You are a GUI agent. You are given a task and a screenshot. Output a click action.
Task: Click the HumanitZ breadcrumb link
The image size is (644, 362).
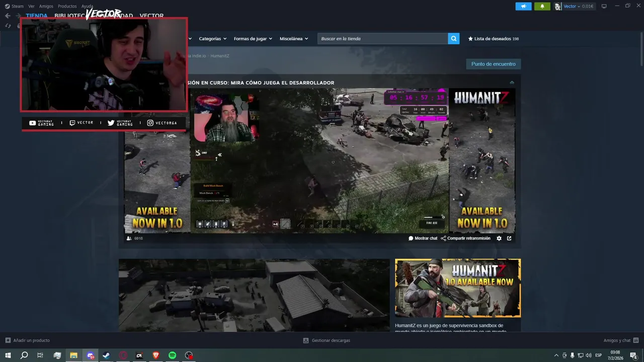click(220, 56)
